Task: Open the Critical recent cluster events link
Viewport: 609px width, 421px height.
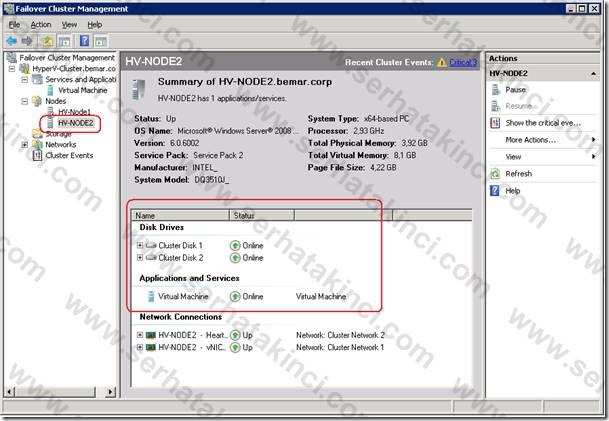Action: [463, 63]
